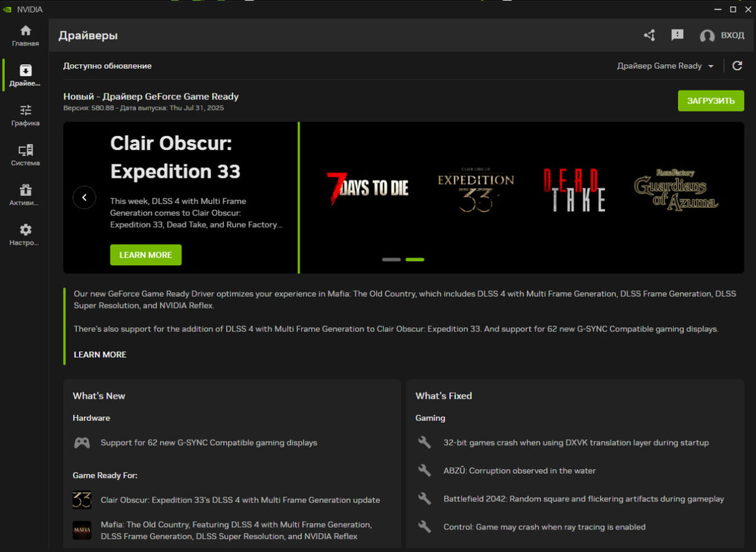Maximize the NVIDIA app window
Viewport: 756px width, 552px height.
(733, 9)
